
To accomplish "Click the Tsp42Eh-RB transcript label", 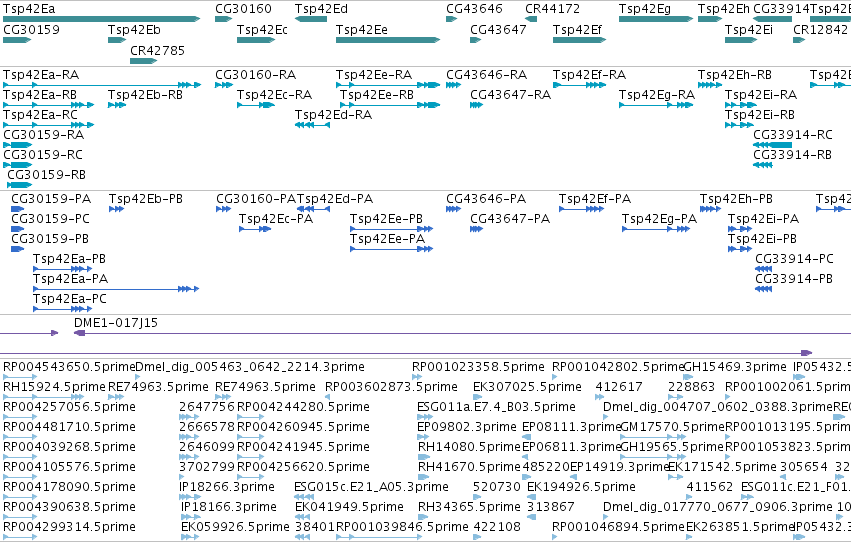I will tap(735, 74).
